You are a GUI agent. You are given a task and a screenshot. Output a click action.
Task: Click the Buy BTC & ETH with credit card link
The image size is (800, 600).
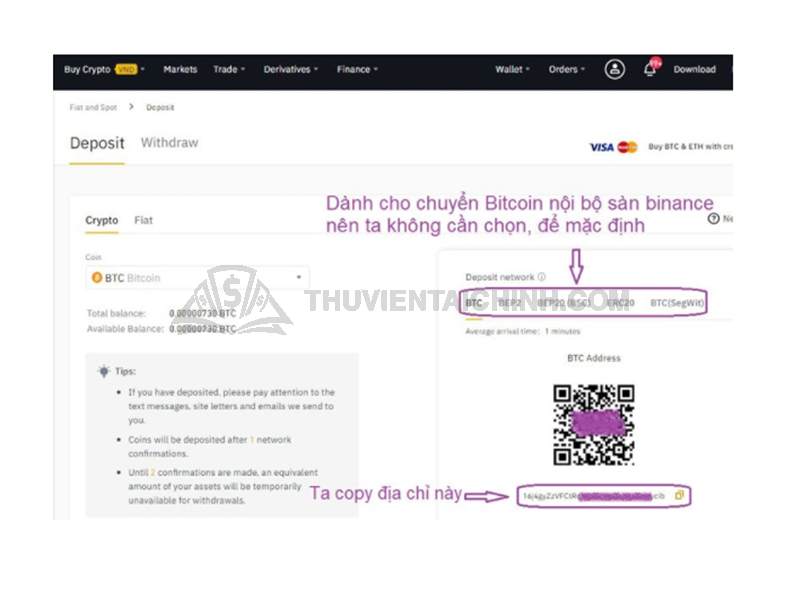(x=690, y=146)
